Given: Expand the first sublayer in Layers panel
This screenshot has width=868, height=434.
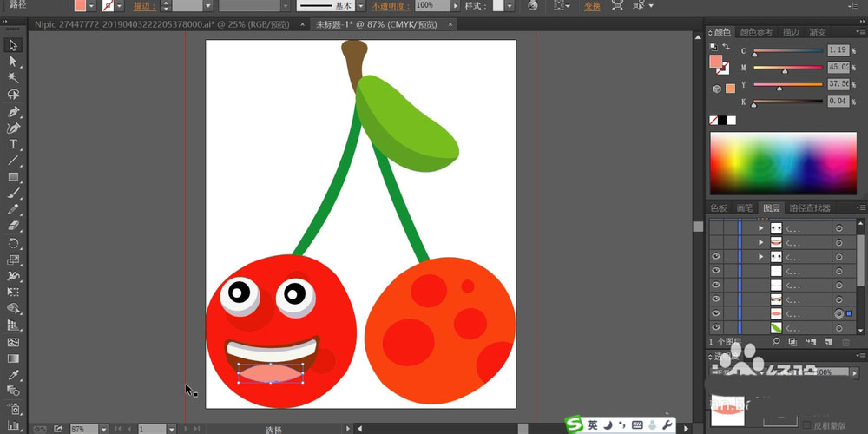Looking at the screenshot, I should (x=761, y=228).
